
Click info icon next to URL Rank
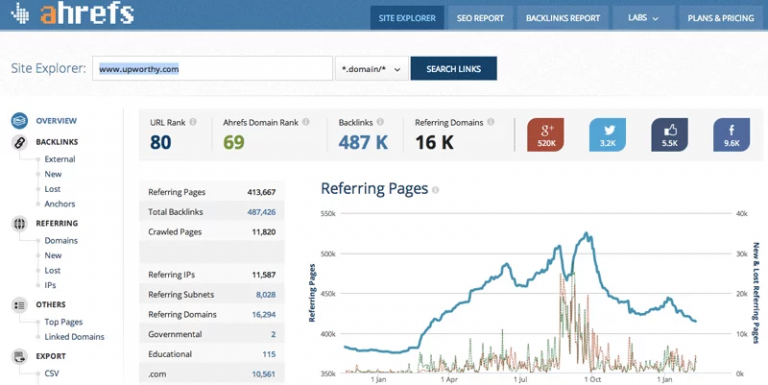(x=193, y=122)
